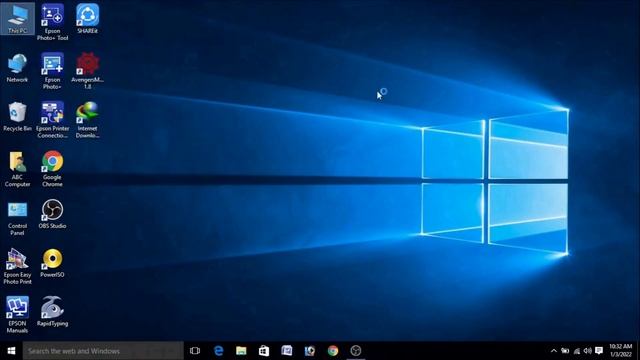Select the Google Chrome desktop shortcut

coord(52,169)
